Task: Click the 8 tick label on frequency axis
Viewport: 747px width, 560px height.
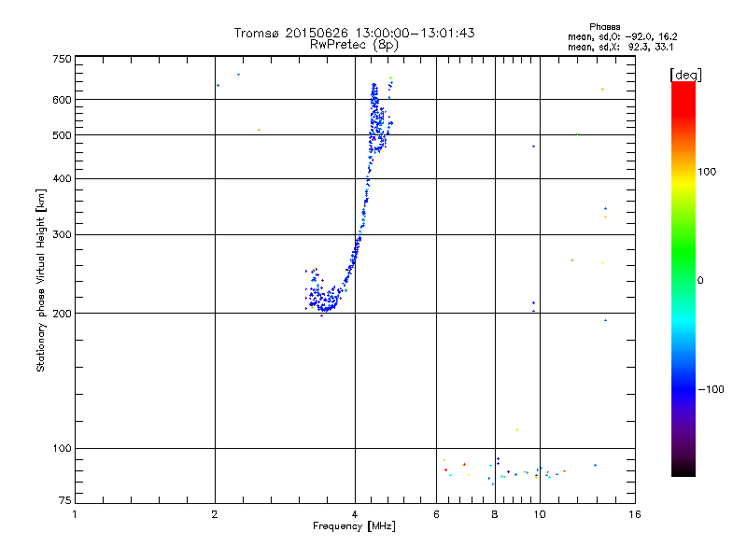Action: coord(495,514)
